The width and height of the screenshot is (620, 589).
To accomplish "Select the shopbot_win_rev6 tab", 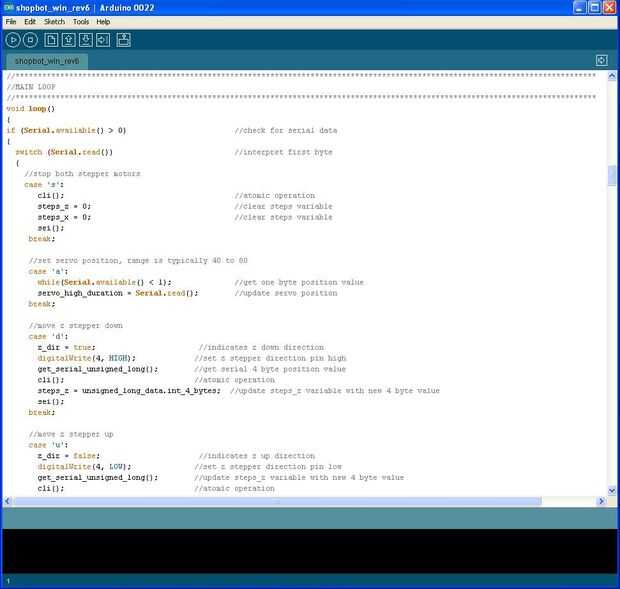I will pyautogui.click(x=47, y=61).
